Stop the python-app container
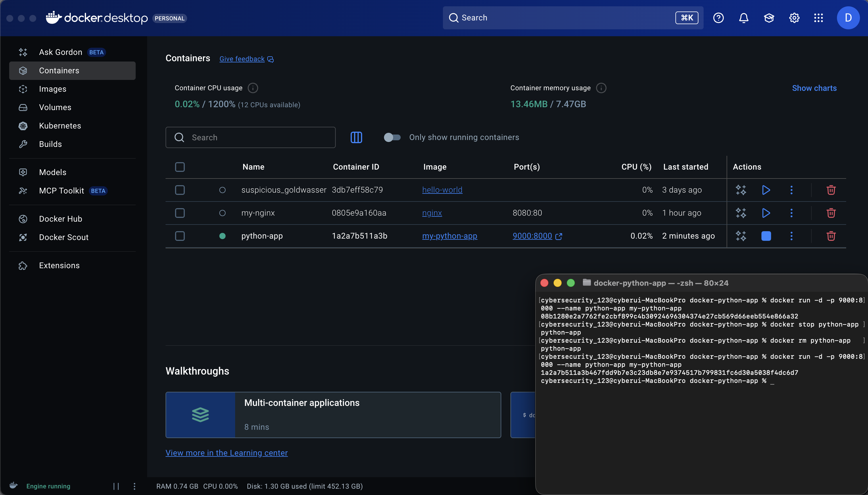 coord(766,236)
